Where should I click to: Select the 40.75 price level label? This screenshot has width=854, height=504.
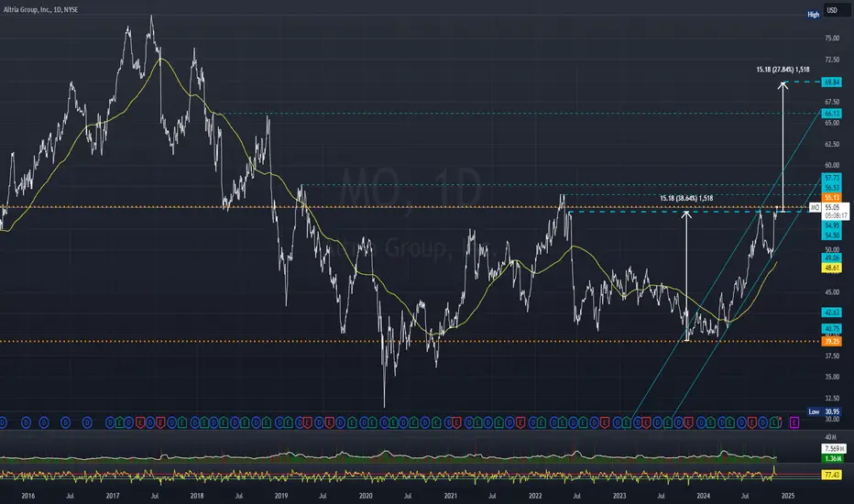[x=832, y=329]
